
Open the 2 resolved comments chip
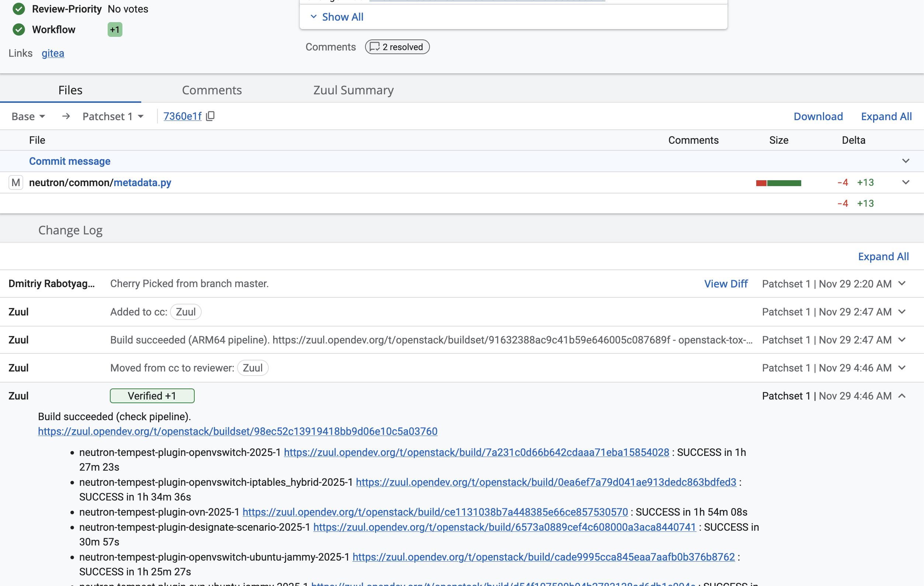tap(397, 47)
